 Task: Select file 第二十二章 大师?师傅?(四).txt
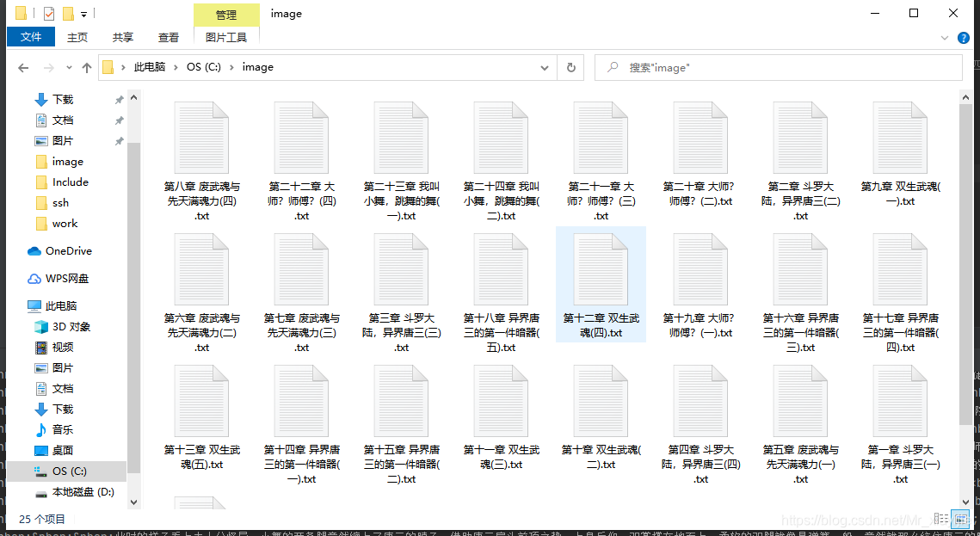tap(302, 161)
